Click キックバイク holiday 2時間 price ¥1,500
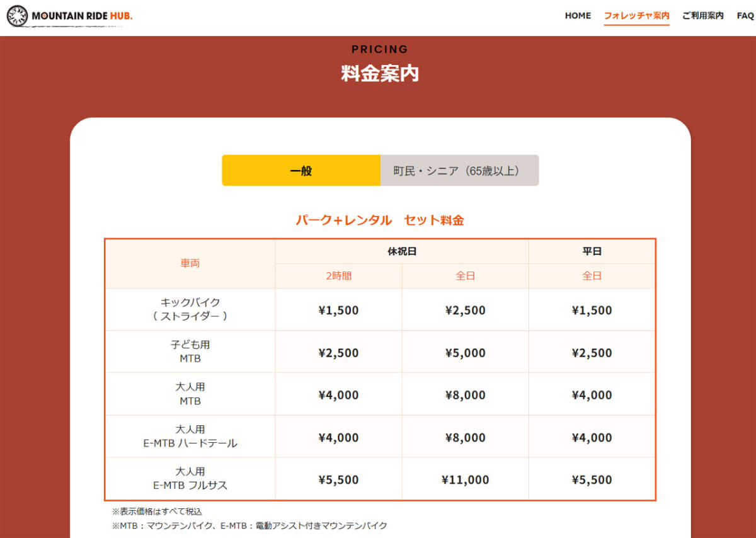Screen dimensions: 756x538 (339, 310)
